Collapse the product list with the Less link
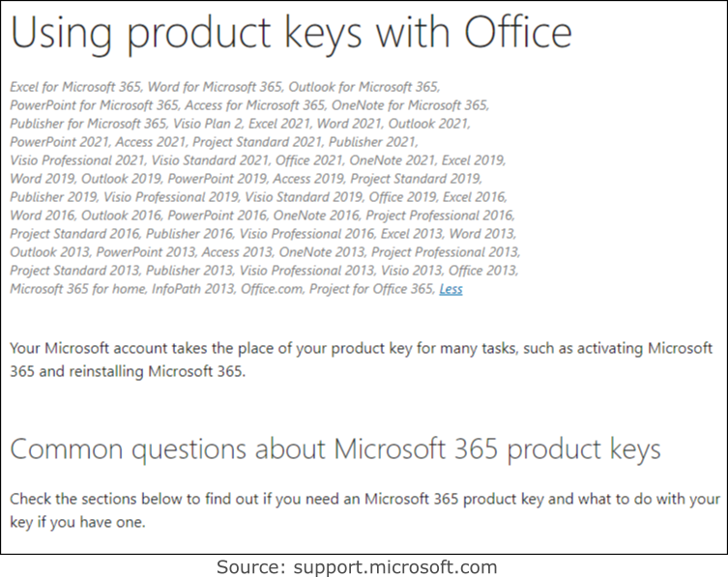 pyautogui.click(x=451, y=289)
